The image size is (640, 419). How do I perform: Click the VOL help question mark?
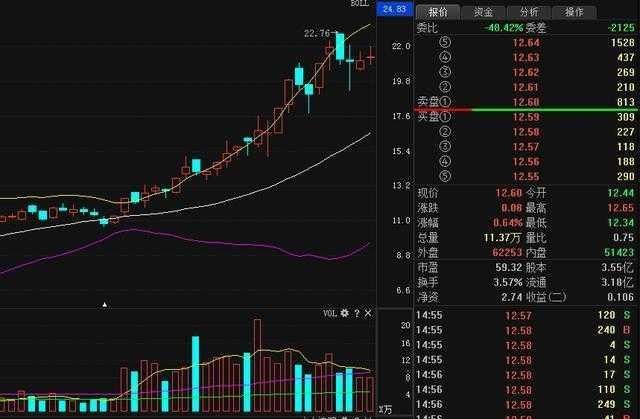click(357, 313)
